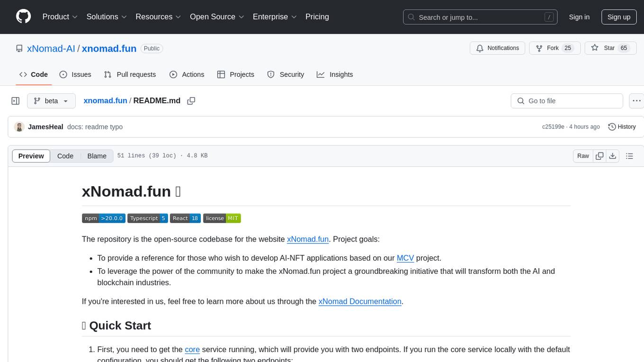Fork this repository
This screenshot has width=644, height=362.
pyautogui.click(x=555, y=48)
